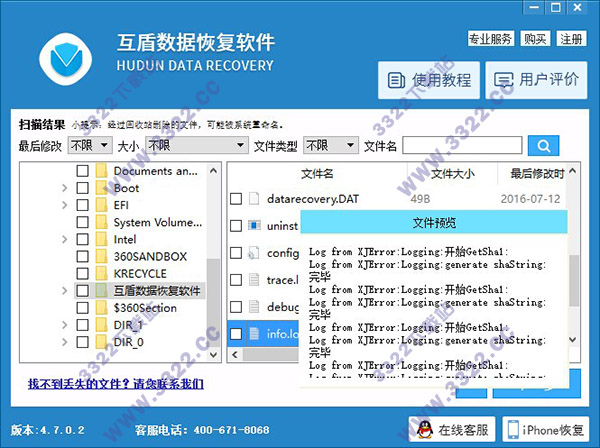Click the 找不到丢失的文件 contact link

116,384
